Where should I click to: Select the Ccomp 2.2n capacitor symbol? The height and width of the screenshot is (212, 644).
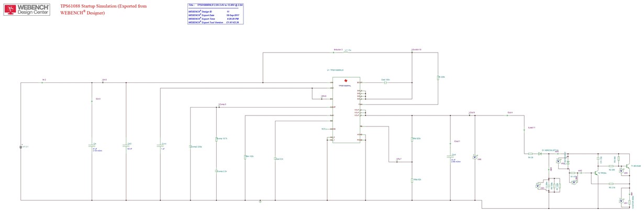coord(216,171)
